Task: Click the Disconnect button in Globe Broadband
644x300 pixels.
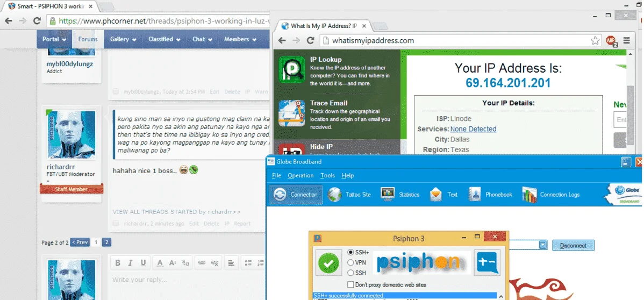Action: (573, 245)
